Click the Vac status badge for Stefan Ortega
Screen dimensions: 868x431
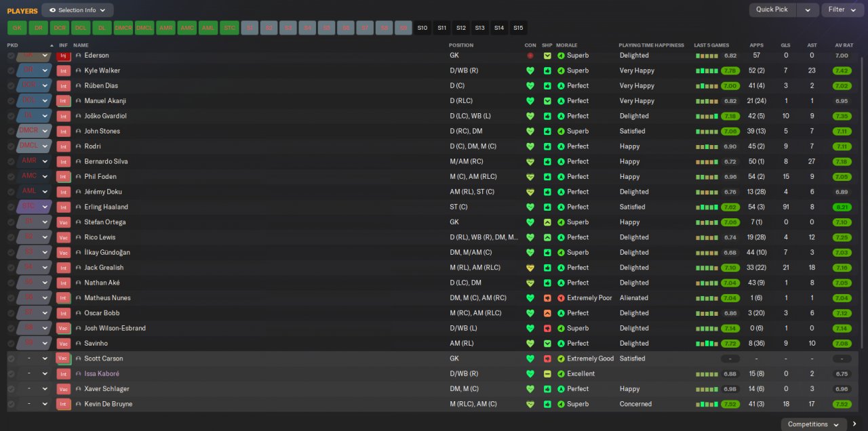64,222
